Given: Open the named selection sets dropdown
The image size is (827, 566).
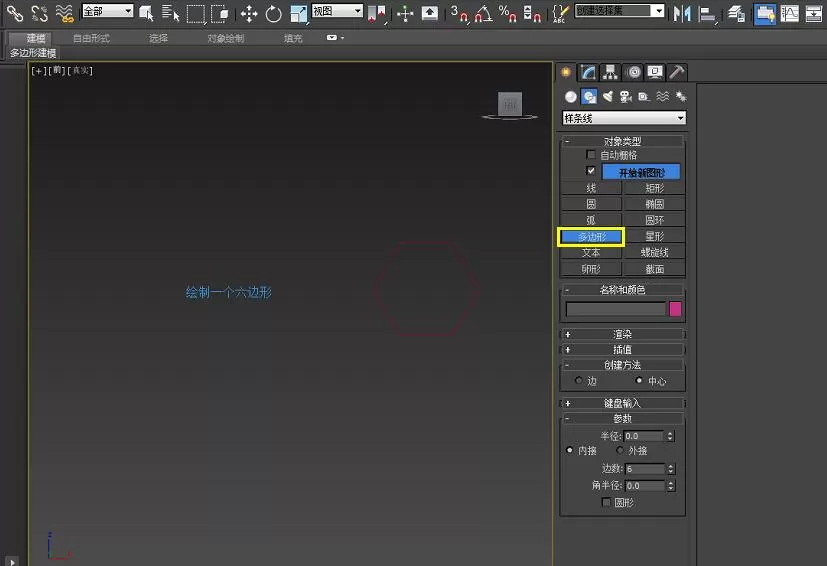Looking at the screenshot, I should 619,11.
